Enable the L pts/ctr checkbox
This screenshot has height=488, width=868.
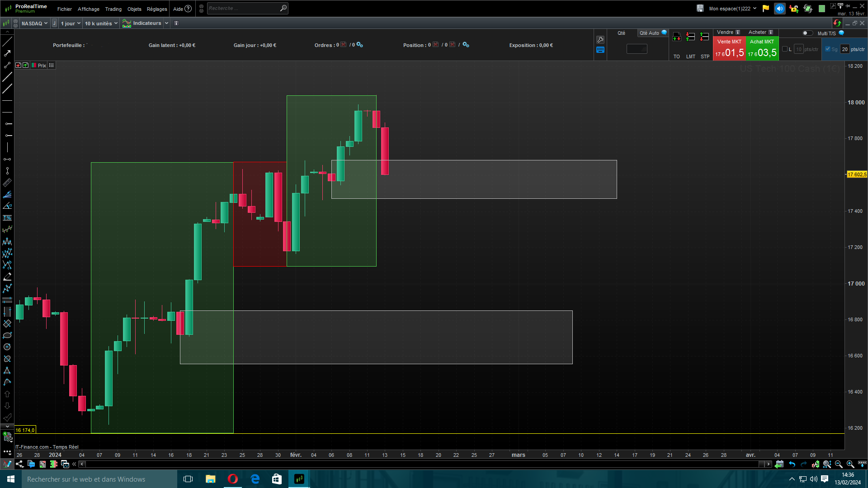pos(785,49)
